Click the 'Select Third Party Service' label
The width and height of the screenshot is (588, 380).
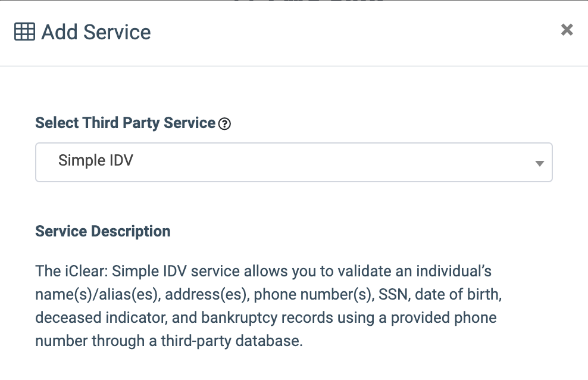(125, 123)
